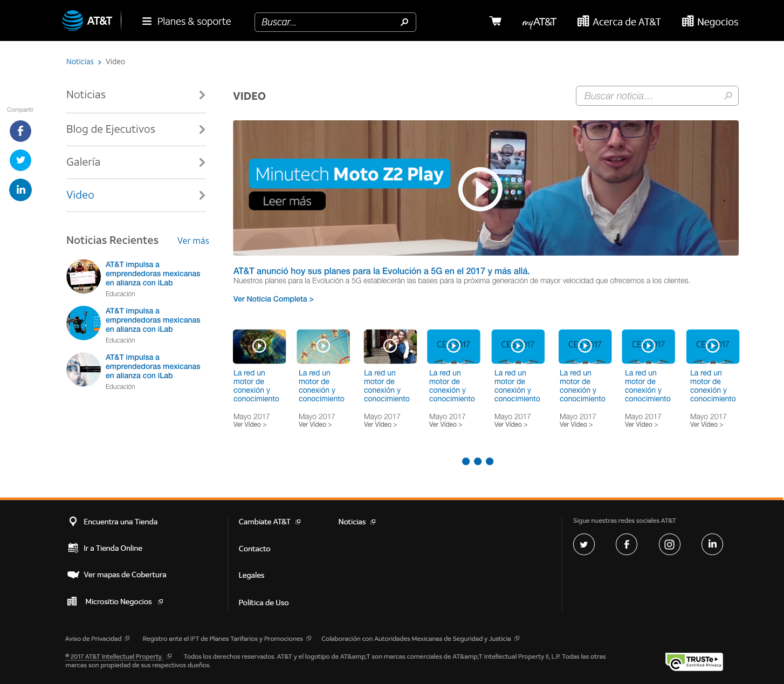
Task: Open Política de Uso in footer
Action: 264,603
